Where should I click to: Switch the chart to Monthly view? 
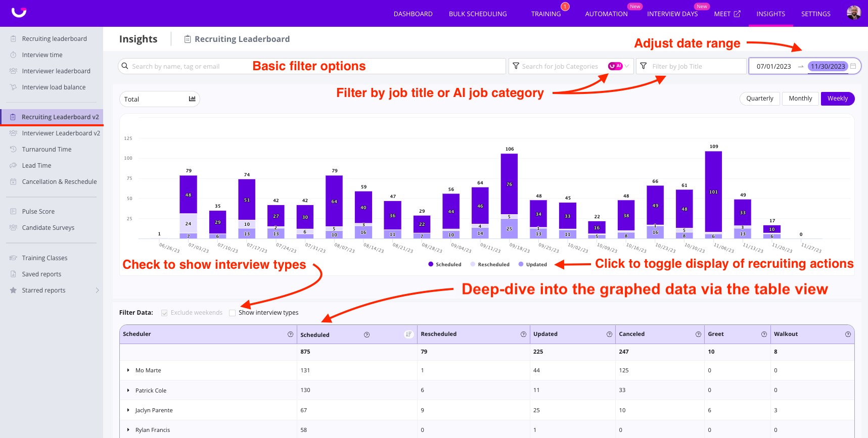click(800, 99)
